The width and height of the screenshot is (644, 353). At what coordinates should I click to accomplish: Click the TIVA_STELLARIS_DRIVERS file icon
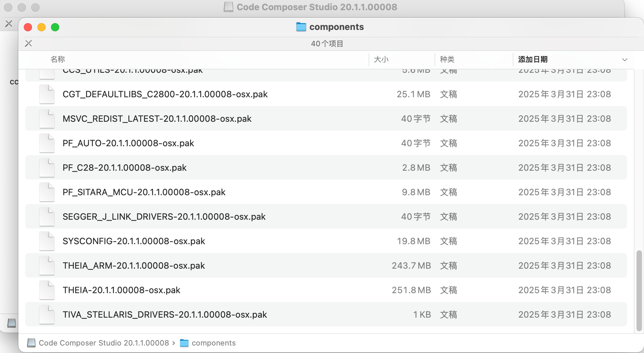tap(47, 315)
